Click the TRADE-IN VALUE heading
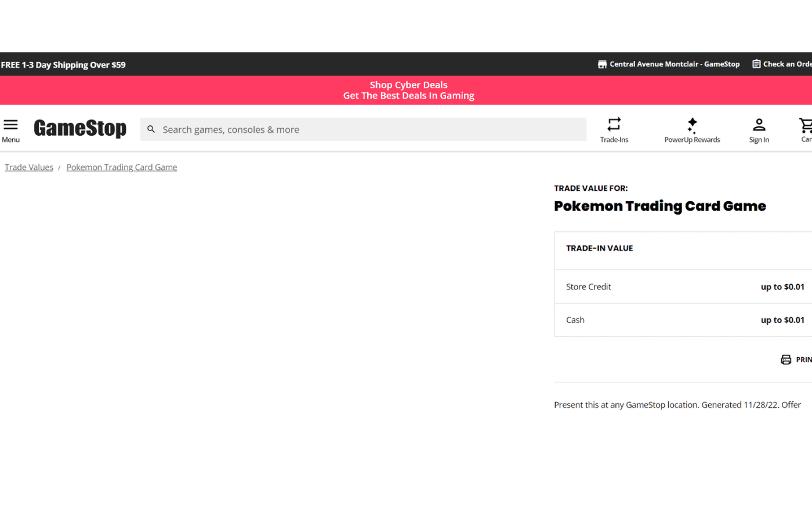The height and width of the screenshot is (522, 812). (x=599, y=248)
